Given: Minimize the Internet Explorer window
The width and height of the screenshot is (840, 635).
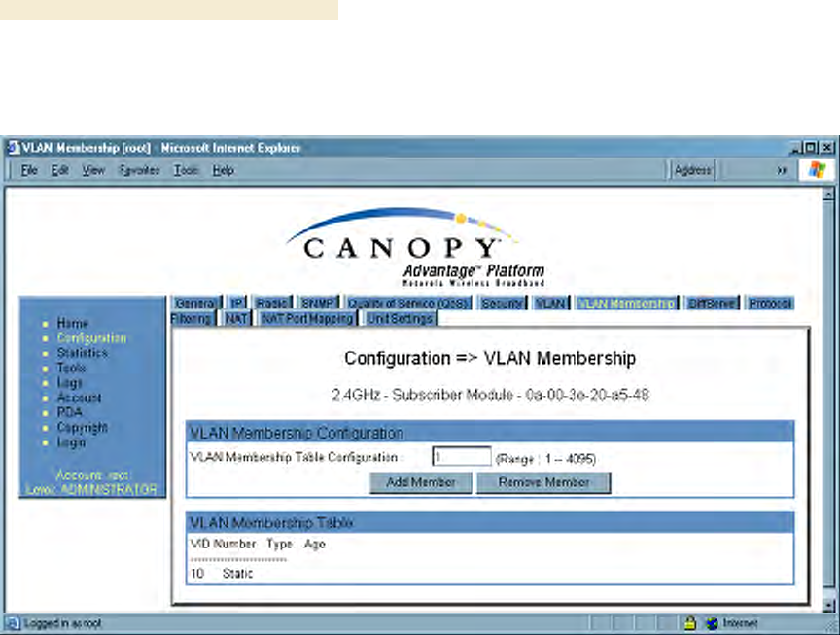Looking at the screenshot, I should pyautogui.click(x=796, y=148).
